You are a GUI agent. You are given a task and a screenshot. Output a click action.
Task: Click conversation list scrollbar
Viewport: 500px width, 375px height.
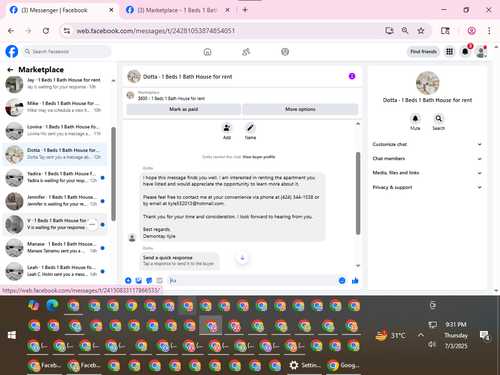tap(113, 174)
